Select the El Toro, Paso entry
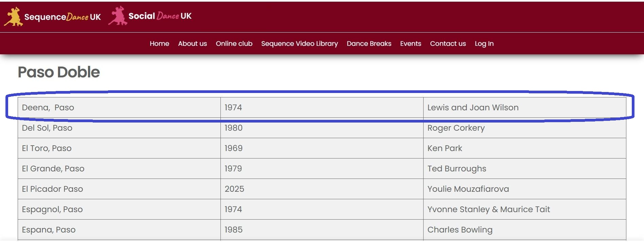This screenshot has height=242, width=644. pyautogui.click(x=47, y=148)
